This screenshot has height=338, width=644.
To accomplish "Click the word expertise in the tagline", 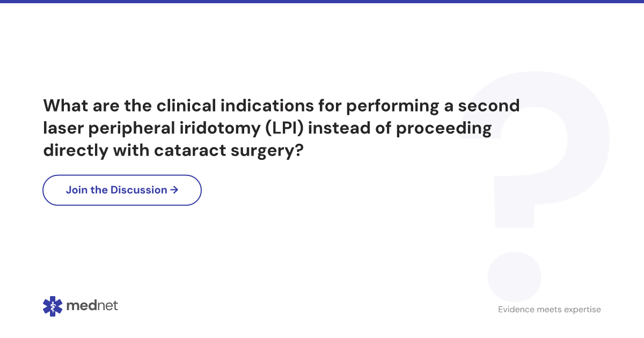I will pos(581,310).
